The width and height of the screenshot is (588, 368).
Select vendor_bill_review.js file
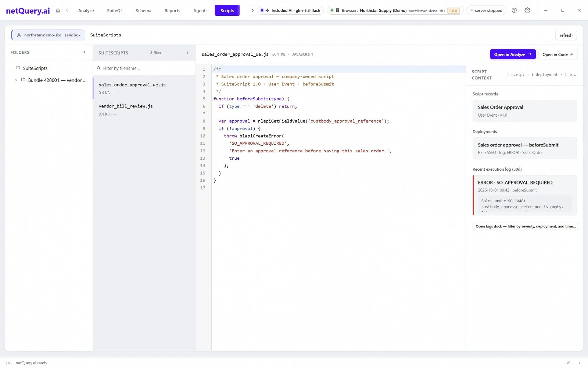coord(144,110)
